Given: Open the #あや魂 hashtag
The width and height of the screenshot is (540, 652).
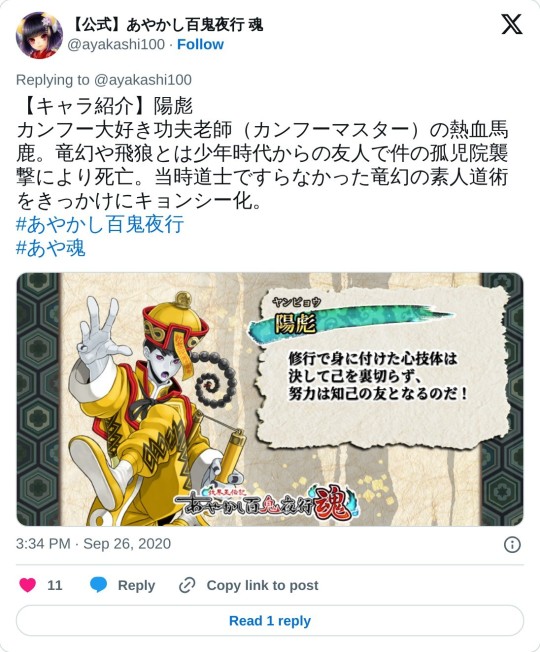Looking at the screenshot, I should click(50, 248).
